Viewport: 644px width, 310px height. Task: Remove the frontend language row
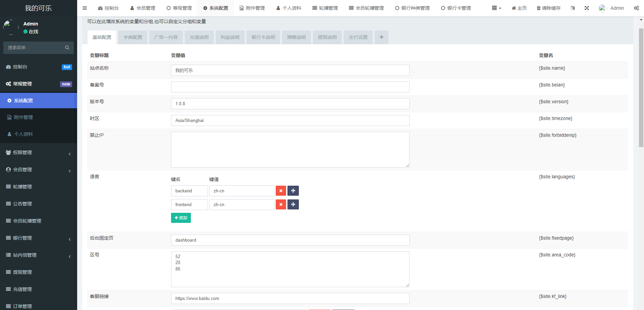tap(281, 204)
